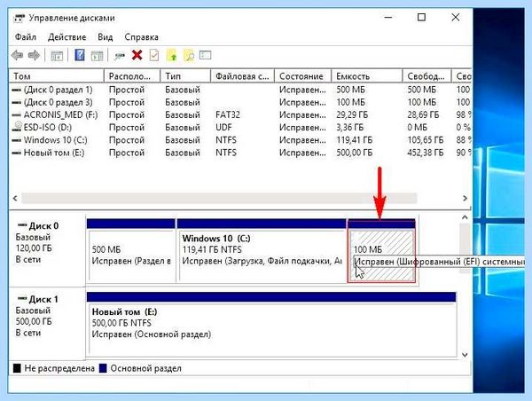Screen dimensions: 532x401
Task: Select the ESD-ISO (D:) disc icon
Action: click(x=17, y=127)
